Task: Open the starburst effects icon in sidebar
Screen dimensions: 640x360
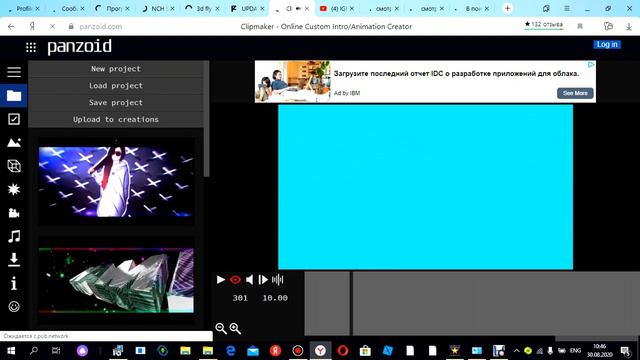Action: point(14,189)
